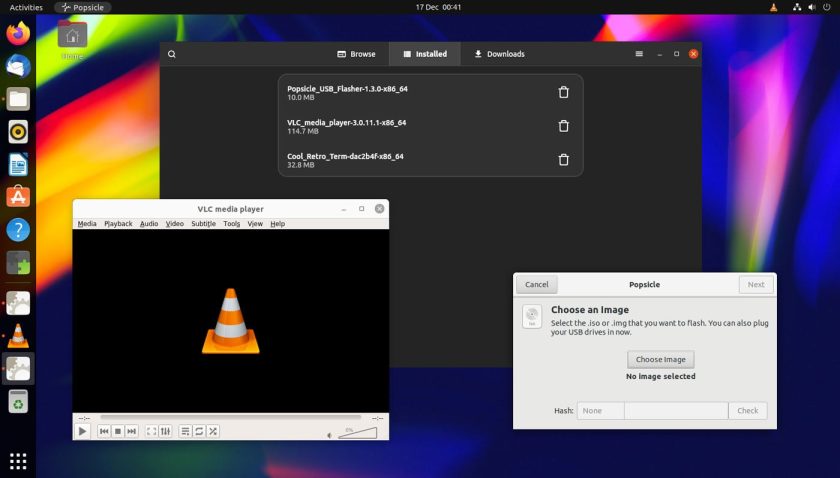Select Popsicle_USB_Flasher-1.3.0-x86_64 entry text
The height and width of the screenshot is (478, 840).
tap(347, 89)
